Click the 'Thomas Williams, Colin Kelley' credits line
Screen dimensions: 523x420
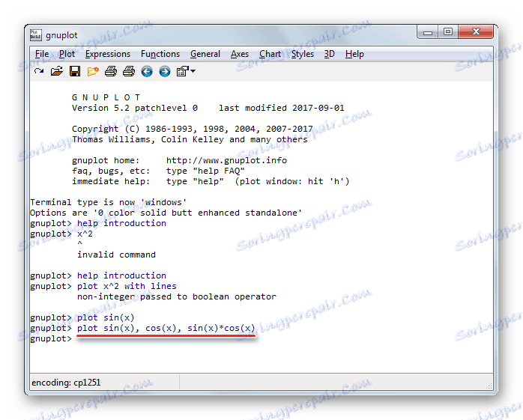[190, 139]
